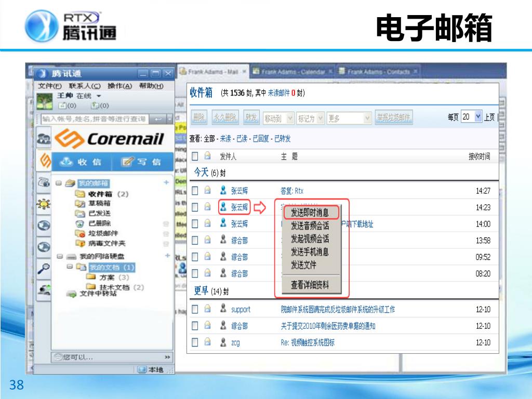The image size is (532, 399).
Task: Check the 08:20 综合部 mail checkbox
Action: point(195,273)
